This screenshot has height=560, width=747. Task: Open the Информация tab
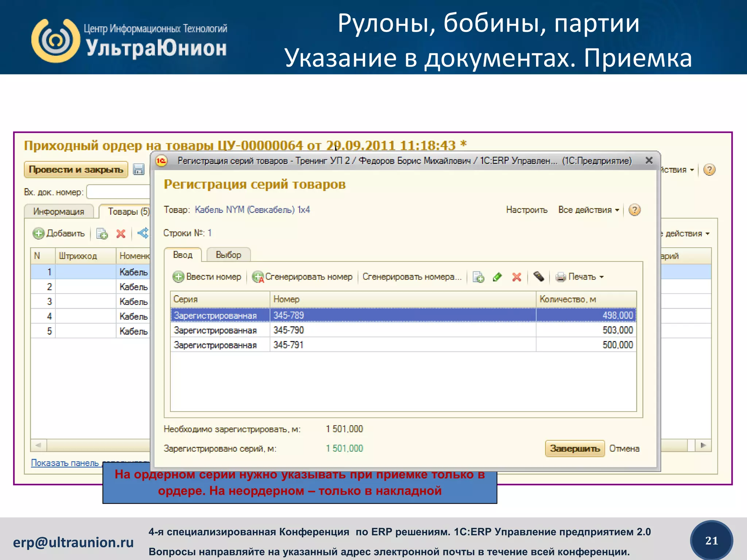[59, 211]
